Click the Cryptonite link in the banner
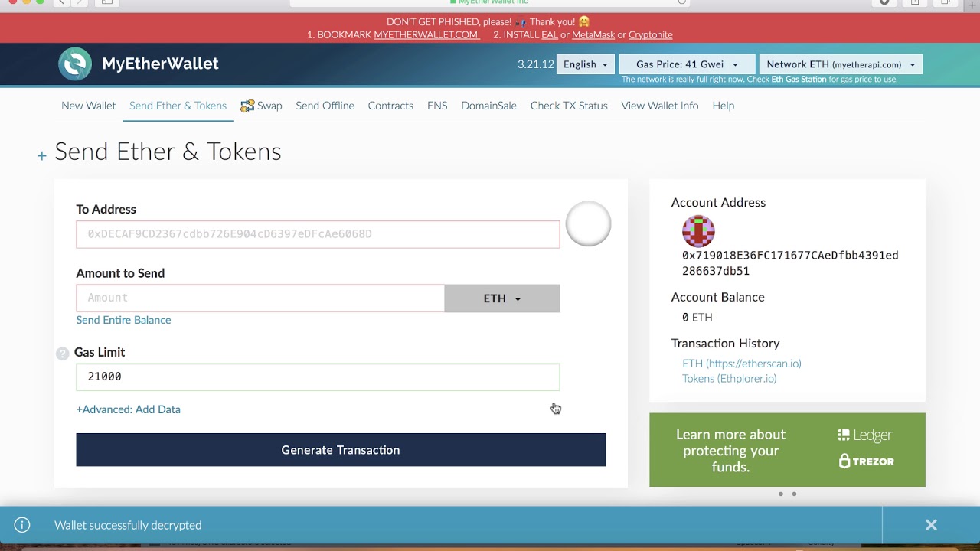Viewport: 980px width, 551px height. click(651, 34)
